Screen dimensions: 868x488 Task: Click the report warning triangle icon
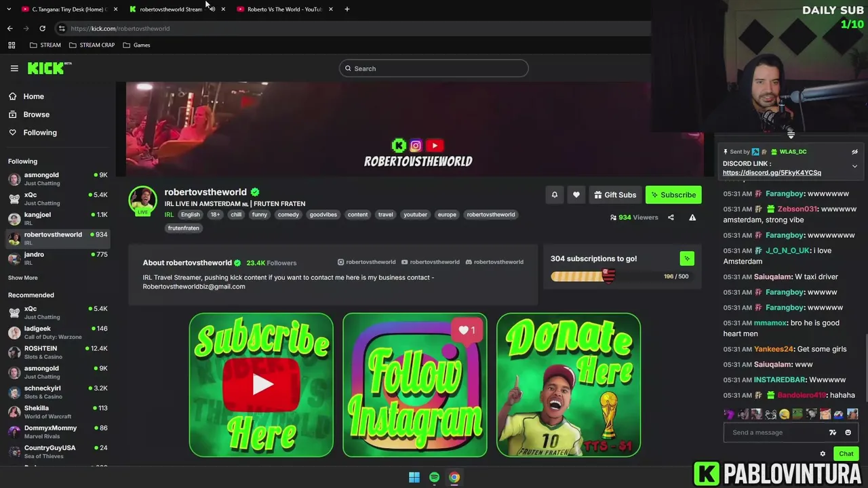pos(692,218)
